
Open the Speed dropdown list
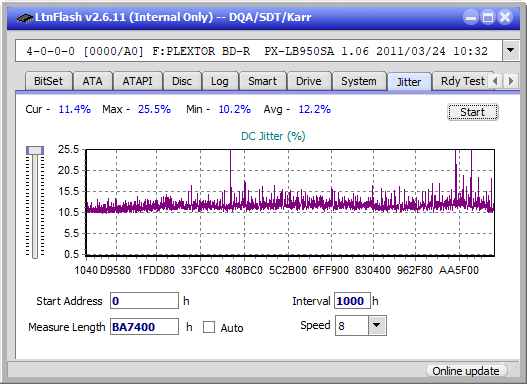click(x=377, y=325)
